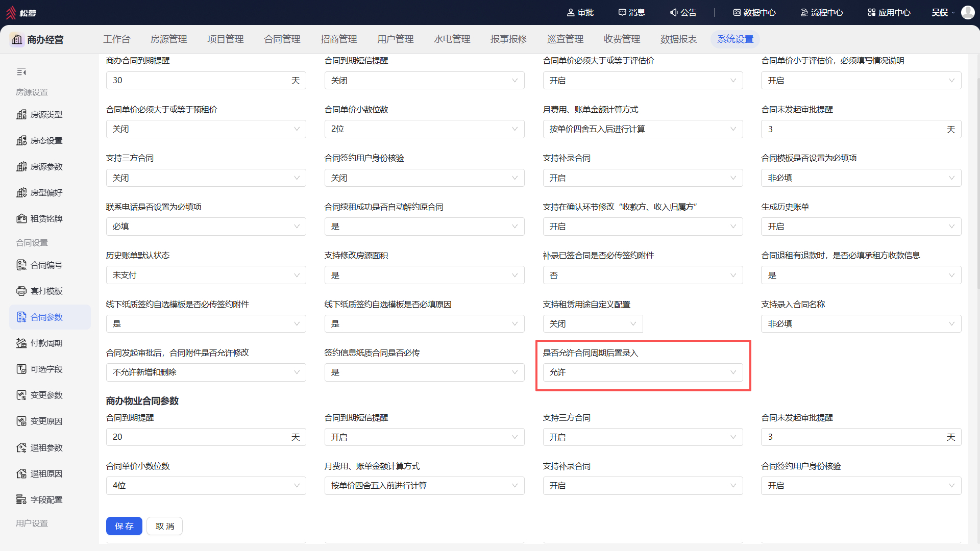Open the 公告 announcement icon
The width and height of the screenshot is (980, 551).
[674, 12]
